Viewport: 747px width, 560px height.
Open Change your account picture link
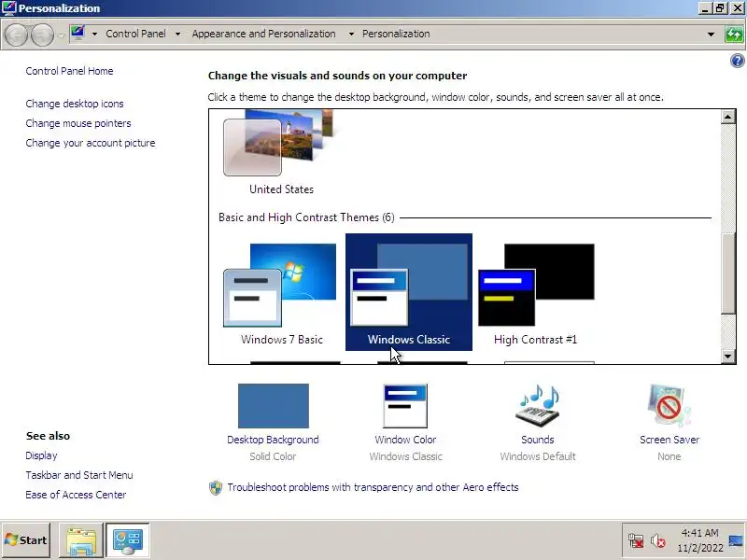pos(91,143)
